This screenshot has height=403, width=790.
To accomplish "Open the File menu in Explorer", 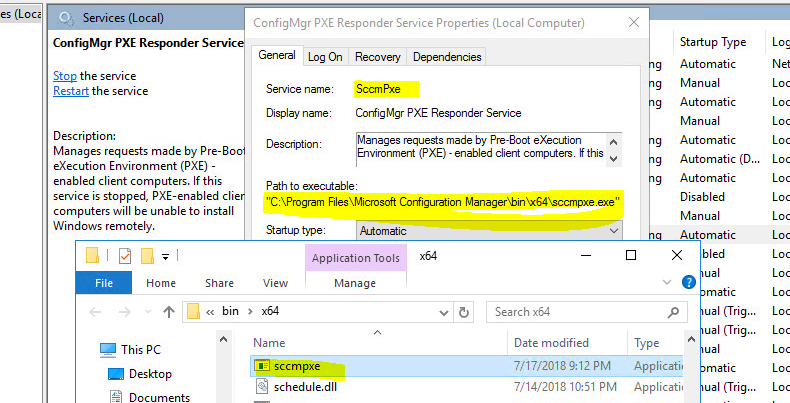I will [x=104, y=283].
